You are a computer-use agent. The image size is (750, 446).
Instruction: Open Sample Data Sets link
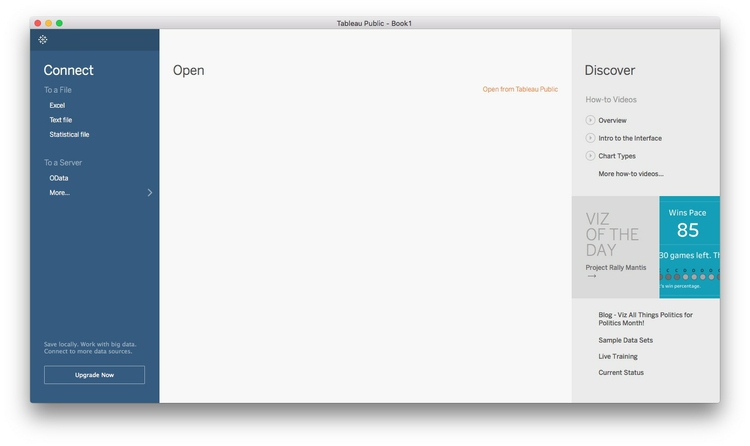[626, 340]
